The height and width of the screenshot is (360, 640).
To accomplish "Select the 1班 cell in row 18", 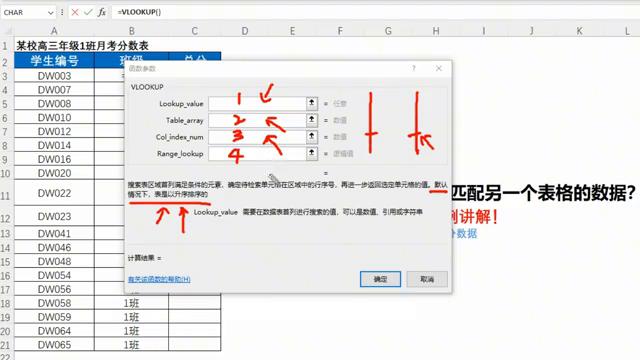I will tap(131, 303).
